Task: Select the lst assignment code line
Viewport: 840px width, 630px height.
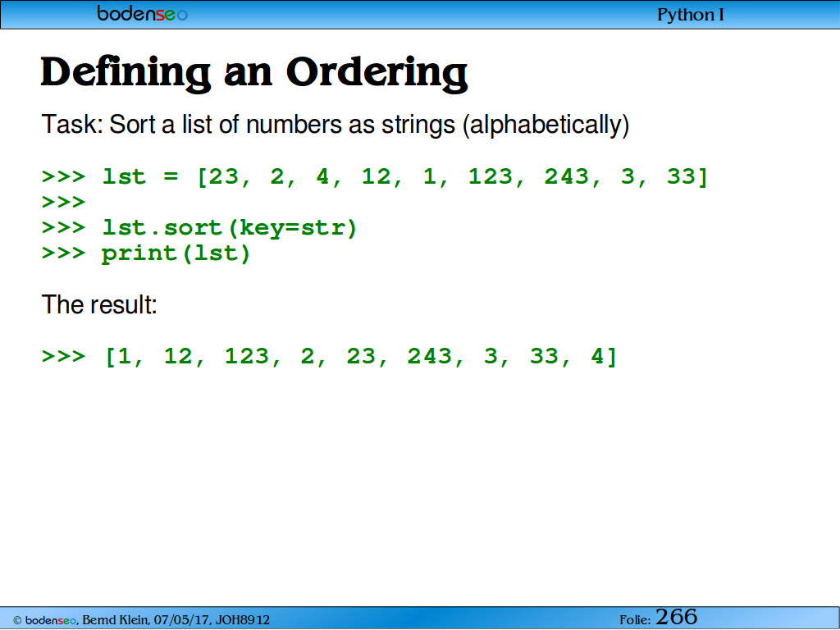Action: tap(375, 176)
